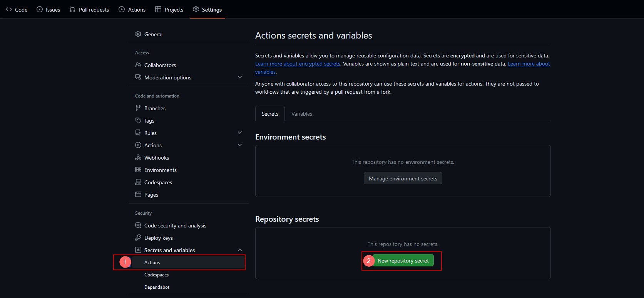
Task: Click the Webhooks icon in sidebar
Action: coord(138,158)
